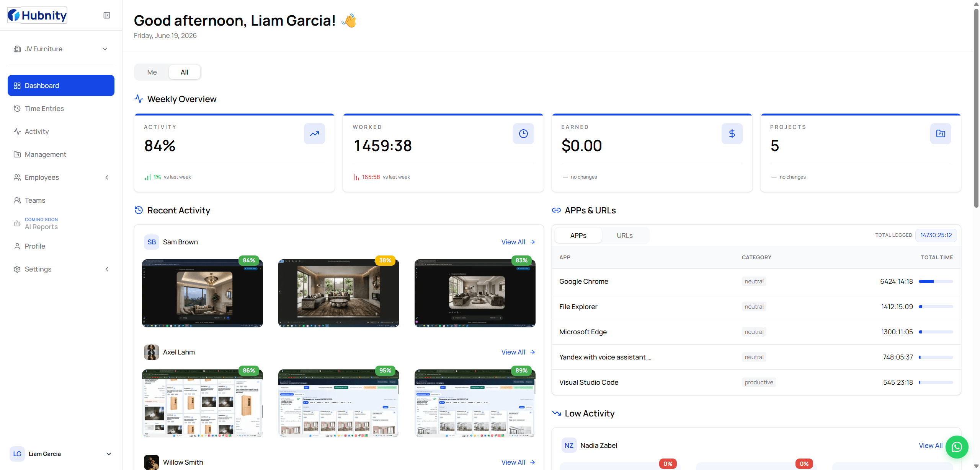Switch overview to Me
The height and width of the screenshot is (470, 980).
click(152, 72)
